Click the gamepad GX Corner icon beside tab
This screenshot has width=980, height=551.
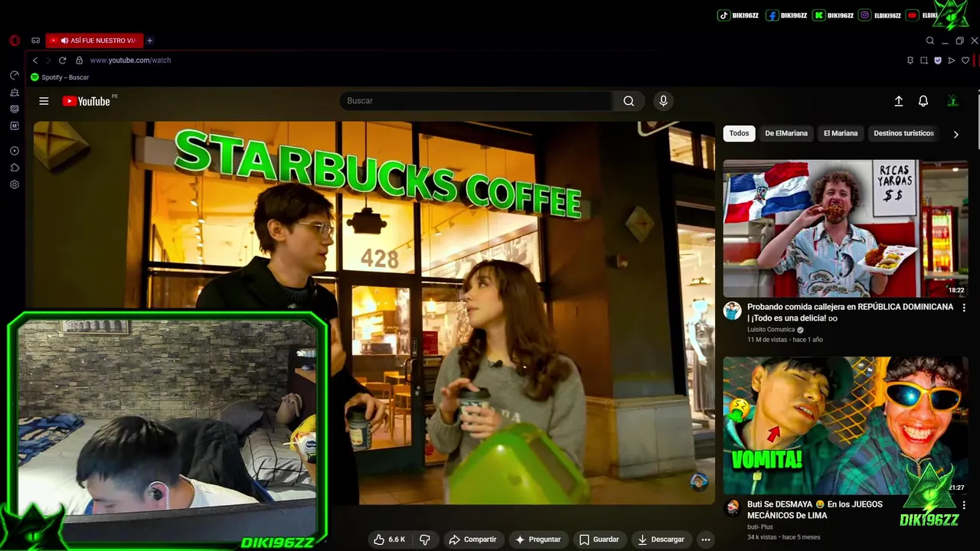[x=35, y=41]
